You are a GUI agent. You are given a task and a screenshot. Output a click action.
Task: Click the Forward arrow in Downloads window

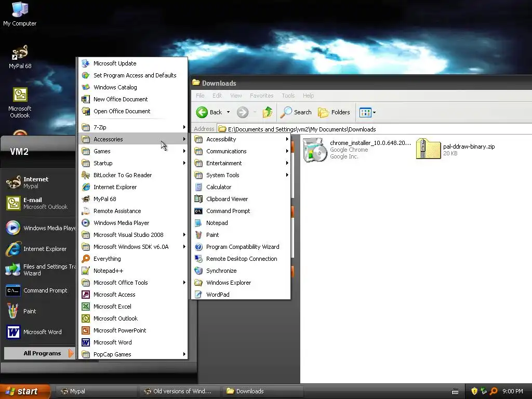243,112
